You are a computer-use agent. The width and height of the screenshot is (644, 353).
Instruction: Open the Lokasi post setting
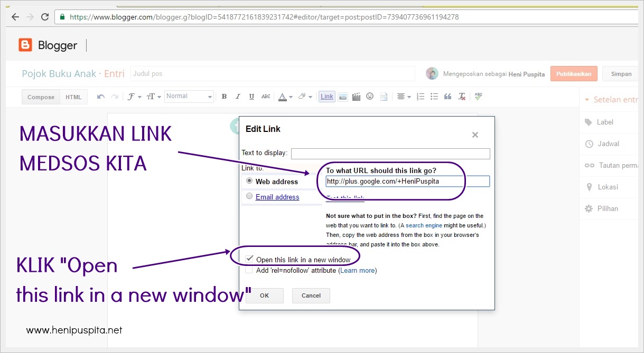(x=608, y=187)
